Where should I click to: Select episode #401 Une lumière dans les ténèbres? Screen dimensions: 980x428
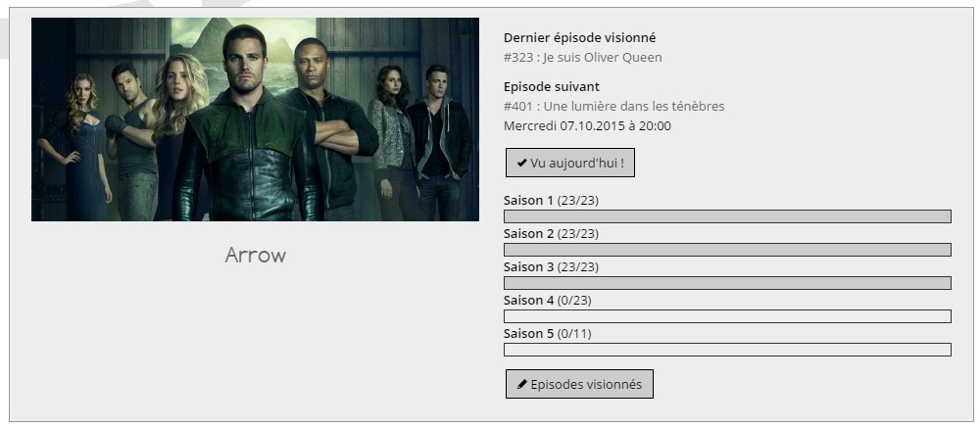pos(613,106)
